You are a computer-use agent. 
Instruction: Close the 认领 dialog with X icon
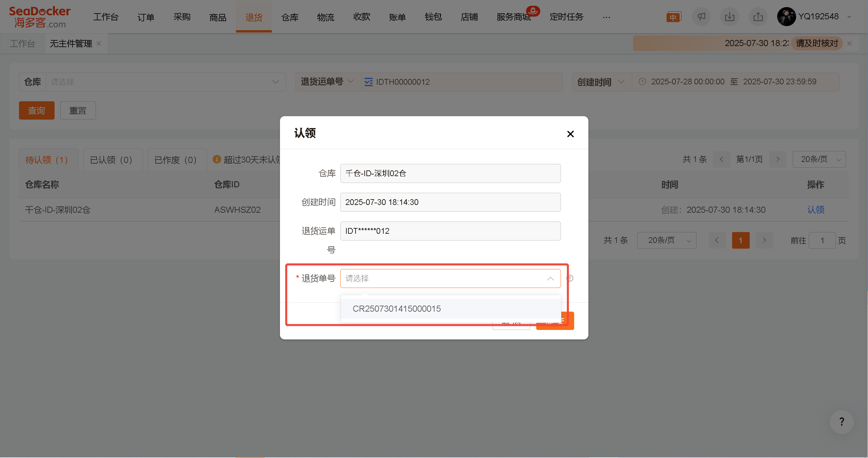coord(570,134)
